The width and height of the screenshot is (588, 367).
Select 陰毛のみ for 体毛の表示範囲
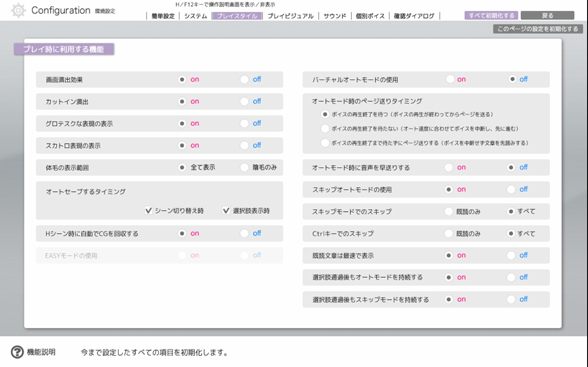point(244,168)
